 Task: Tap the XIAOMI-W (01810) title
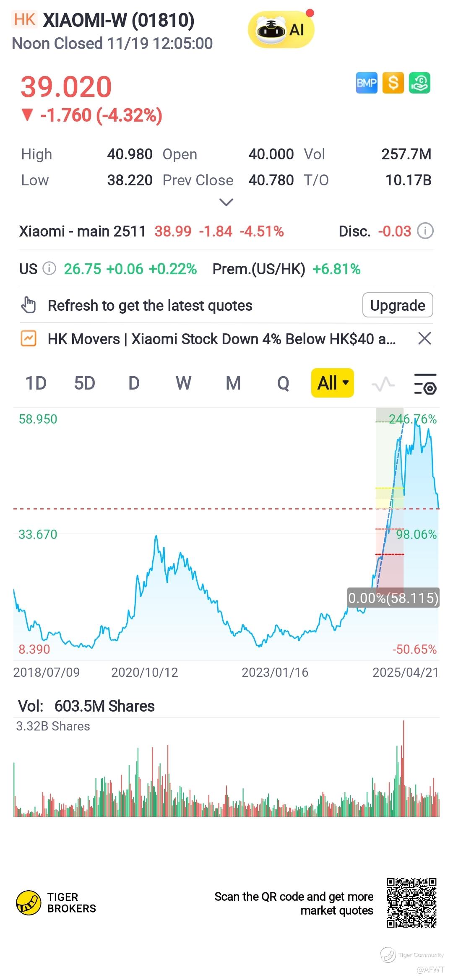(119, 20)
